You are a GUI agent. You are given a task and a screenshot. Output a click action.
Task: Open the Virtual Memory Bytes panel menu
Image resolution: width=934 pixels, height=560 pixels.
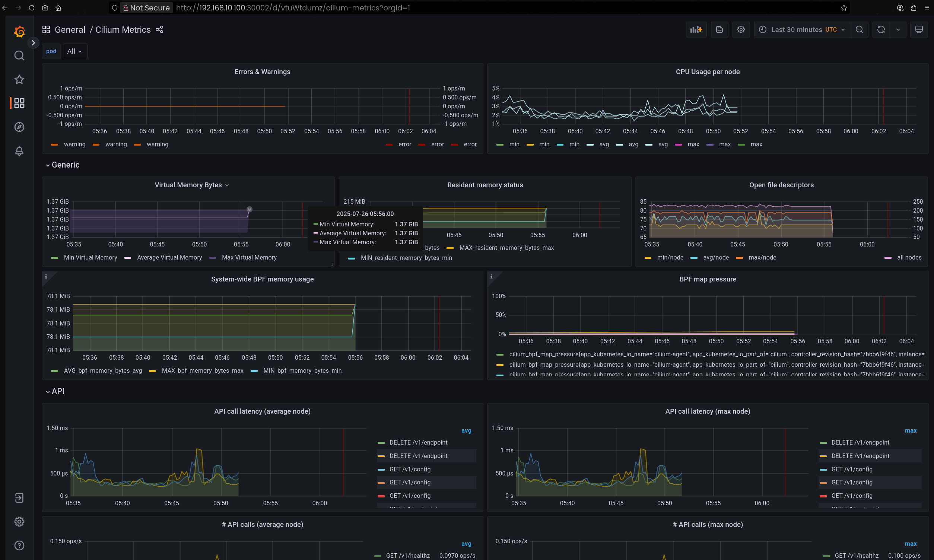pos(192,185)
